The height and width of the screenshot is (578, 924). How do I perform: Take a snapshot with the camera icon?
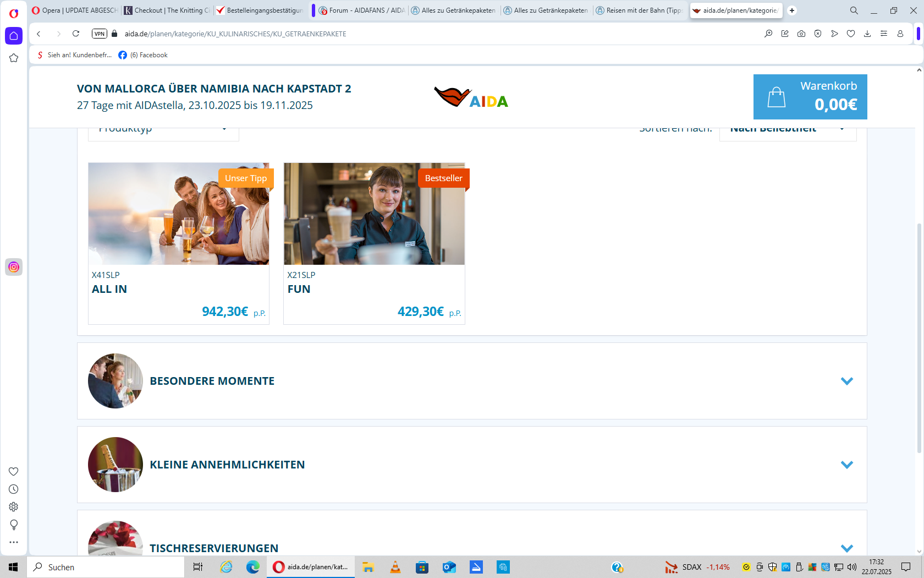[x=801, y=34]
